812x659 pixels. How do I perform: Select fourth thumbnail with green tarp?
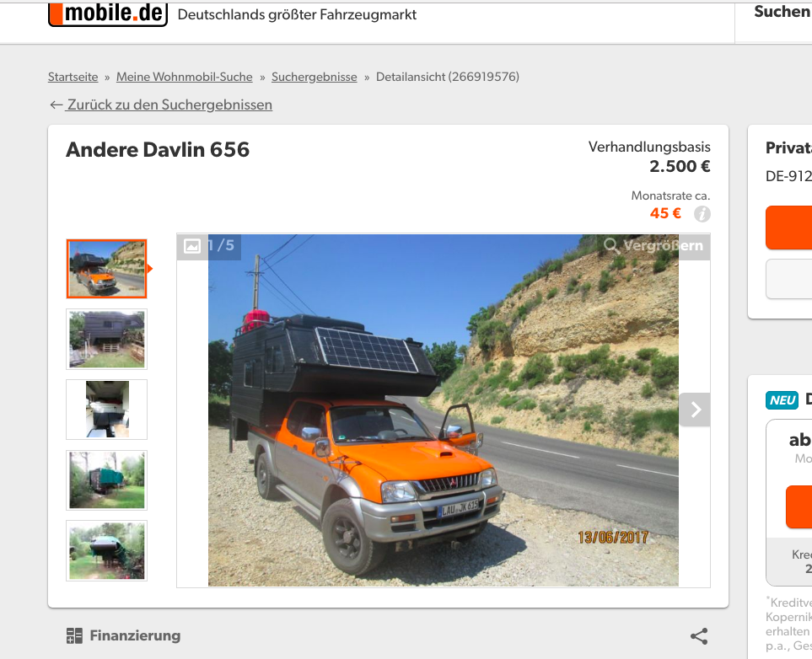coord(107,480)
